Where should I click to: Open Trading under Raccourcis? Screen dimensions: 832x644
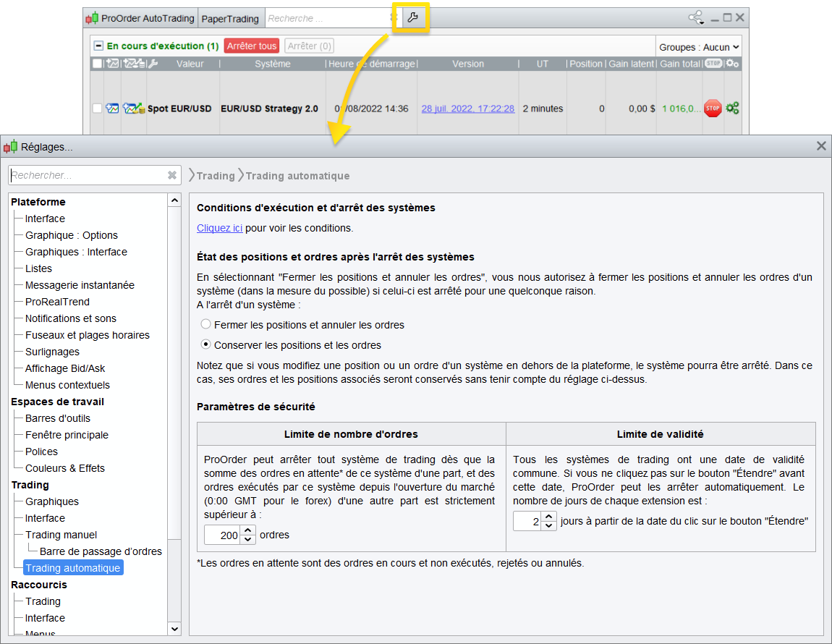[x=43, y=601]
